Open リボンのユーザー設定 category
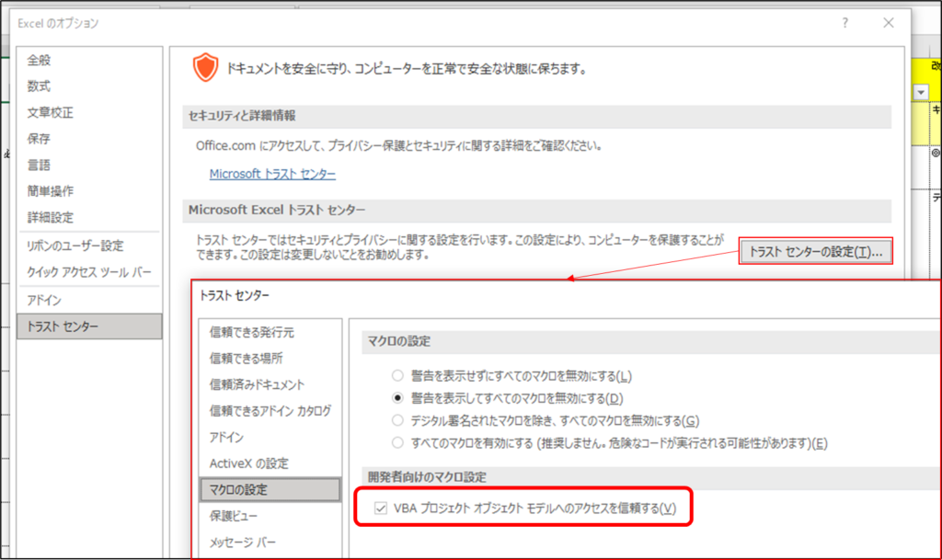This screenshot has width=942, height=560. [75, 246]
